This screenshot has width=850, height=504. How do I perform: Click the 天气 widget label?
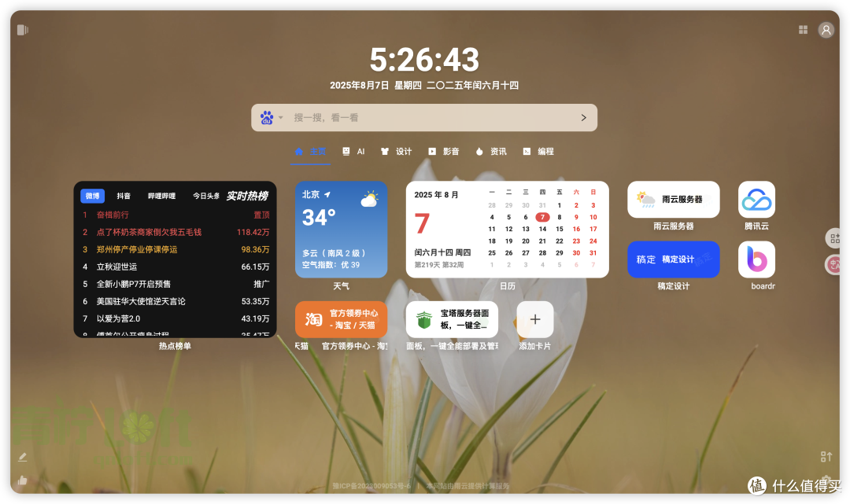click(x=341, y=286)
